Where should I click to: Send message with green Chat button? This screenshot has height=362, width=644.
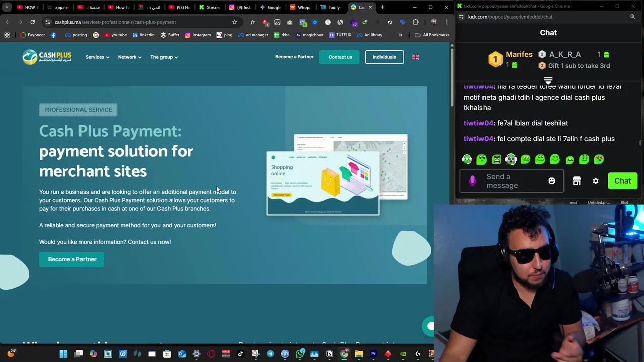click(622, 181)
